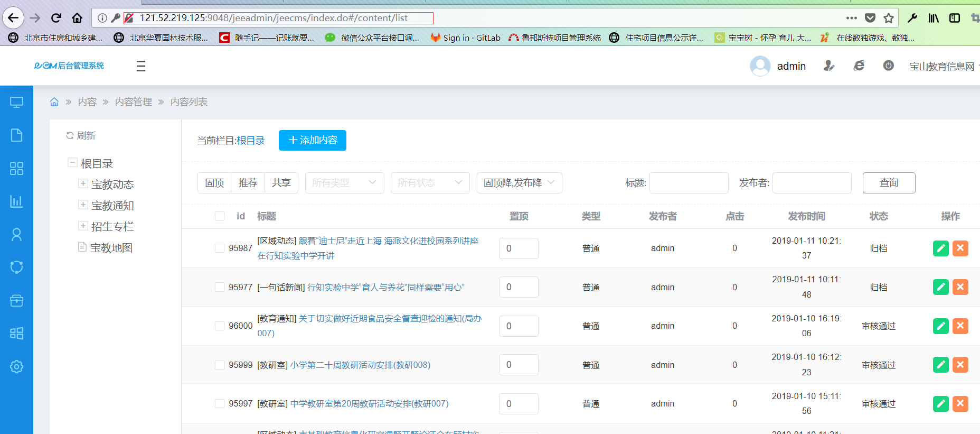Open the 所有状态 status dropdown
Image resolution: width=980 pixels, height=434 pixels.
coord(430,183)
